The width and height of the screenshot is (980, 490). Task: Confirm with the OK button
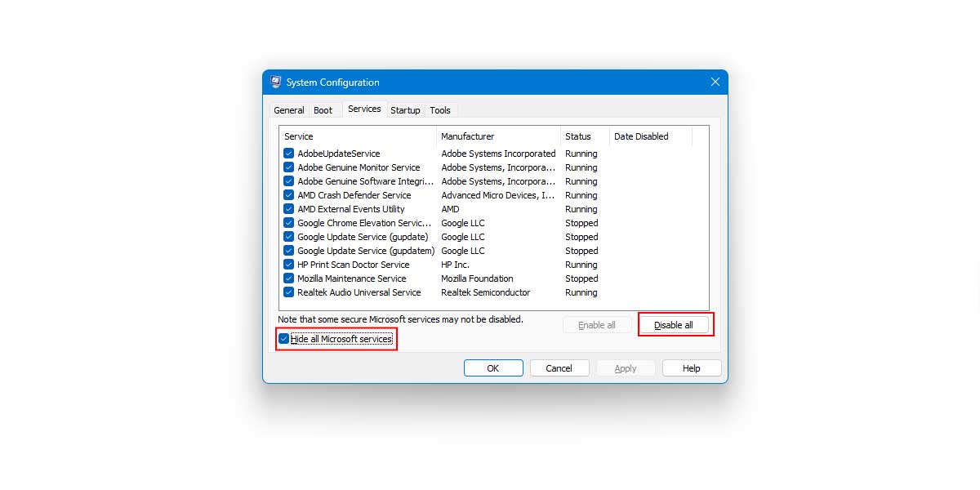tap(493, 368)
